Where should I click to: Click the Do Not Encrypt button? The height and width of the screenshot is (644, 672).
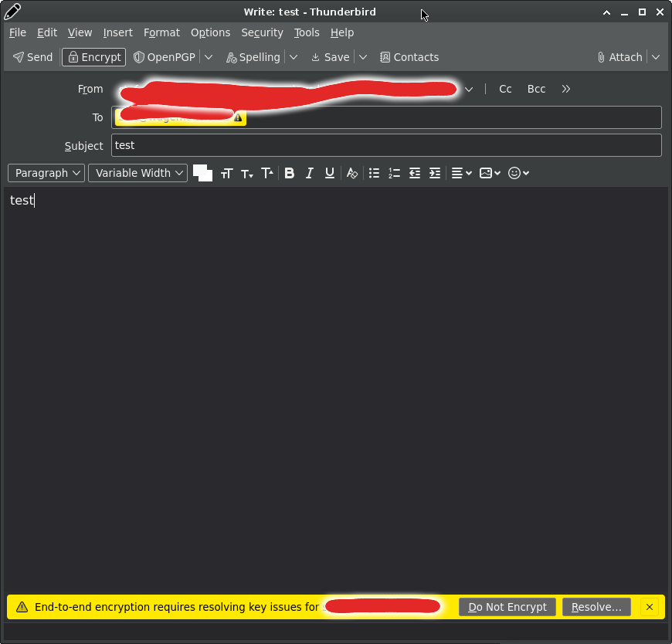[x=507, y=607]
